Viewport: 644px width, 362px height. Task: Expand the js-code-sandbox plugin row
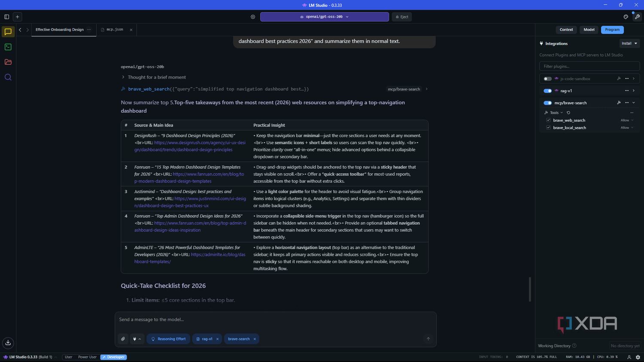pyautogui.click(x=634, y=78)
